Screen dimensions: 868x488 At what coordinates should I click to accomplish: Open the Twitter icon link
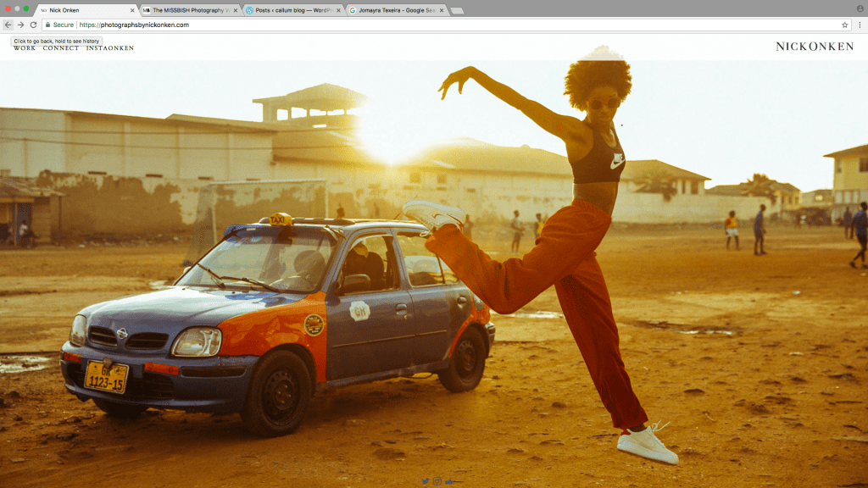point(426,481)
